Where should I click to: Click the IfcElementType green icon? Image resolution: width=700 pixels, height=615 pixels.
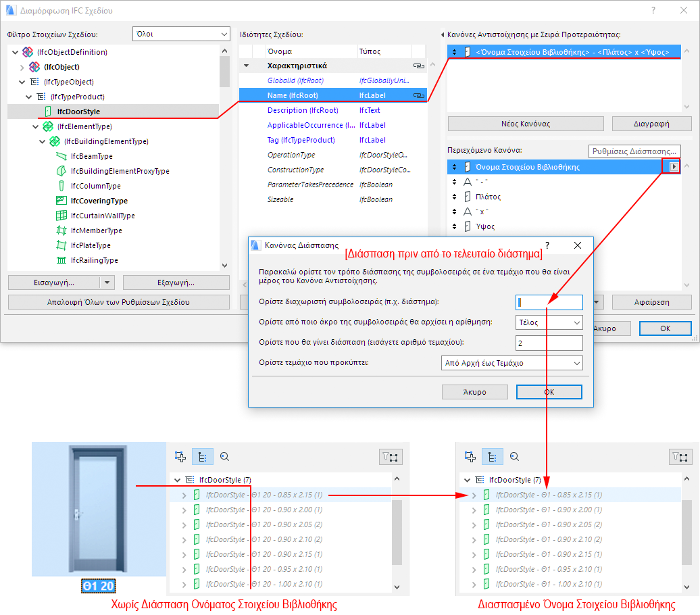click(48, 126)
